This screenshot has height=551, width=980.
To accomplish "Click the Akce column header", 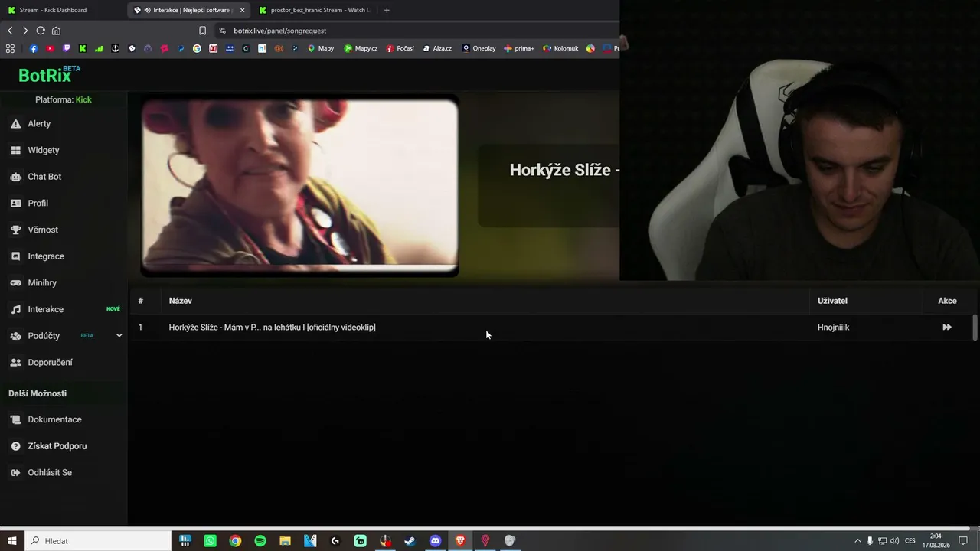I will (x=947, y=301).
